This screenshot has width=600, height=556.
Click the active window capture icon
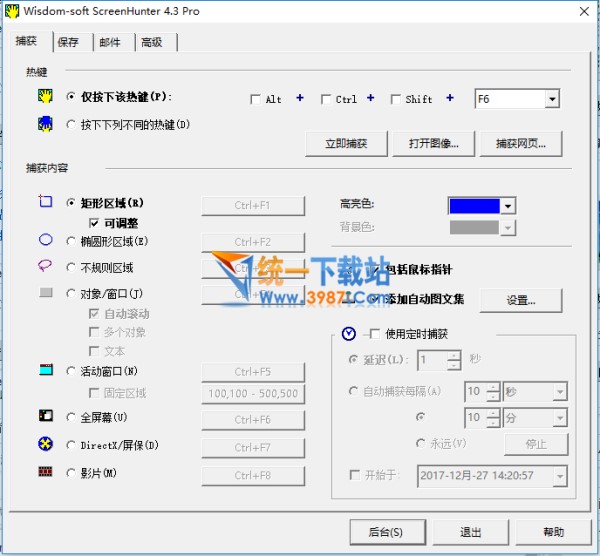(45, 370)
